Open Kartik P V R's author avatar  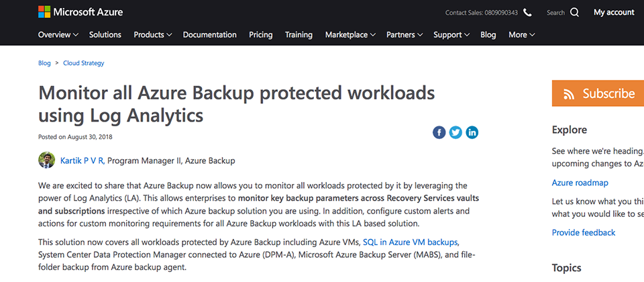[x=47, y=160]
